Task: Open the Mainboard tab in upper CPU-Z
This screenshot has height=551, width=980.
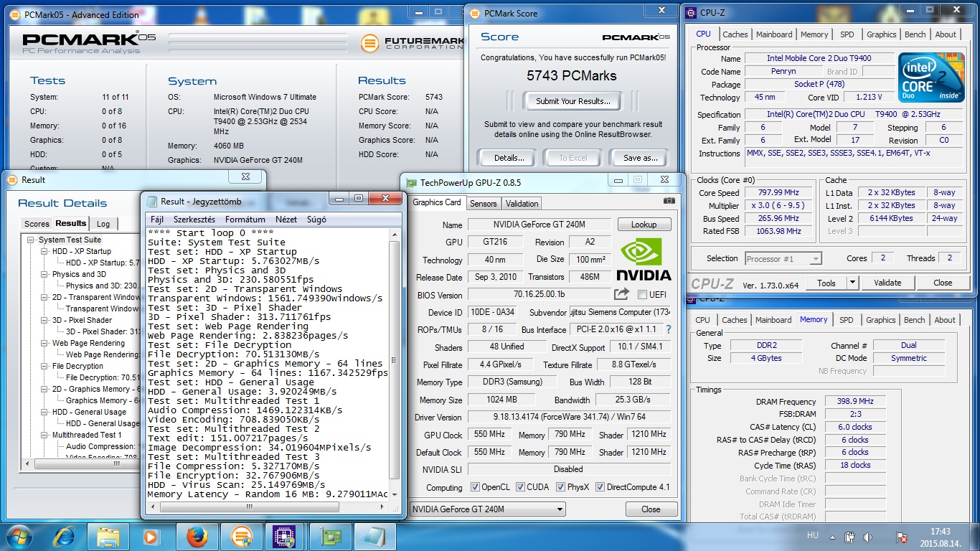Action: pos(774,34)
